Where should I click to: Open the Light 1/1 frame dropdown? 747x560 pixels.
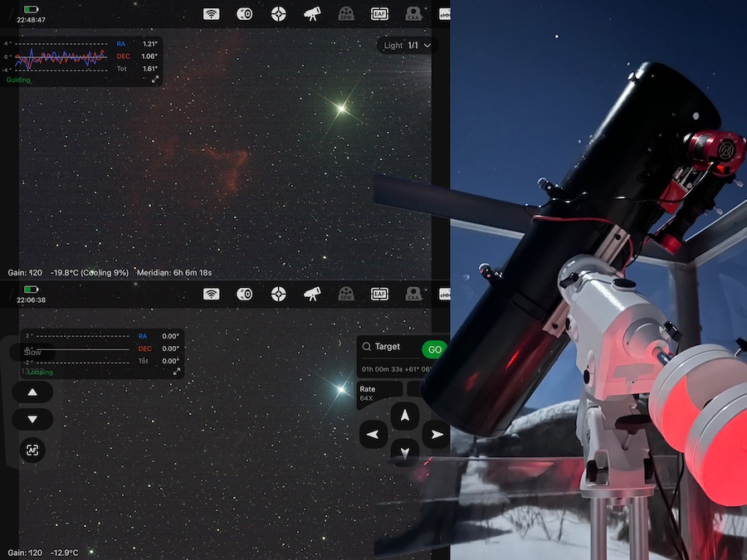point(407,46)
